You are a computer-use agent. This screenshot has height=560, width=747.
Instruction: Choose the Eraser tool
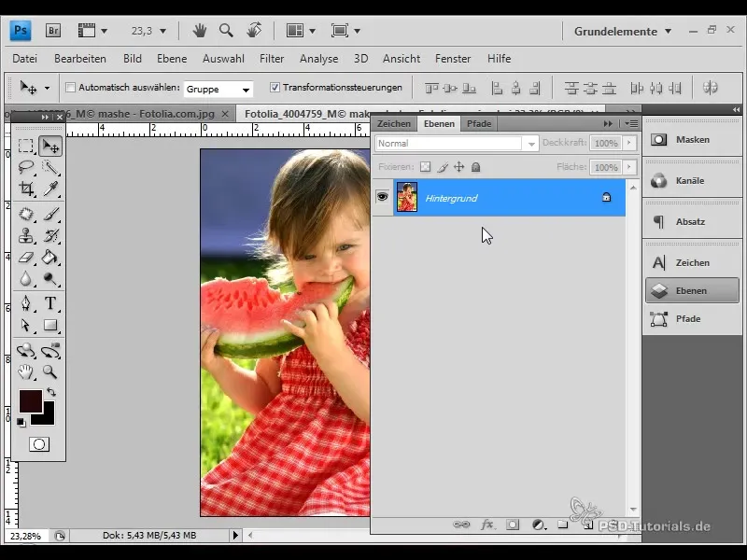pos(26,258)
